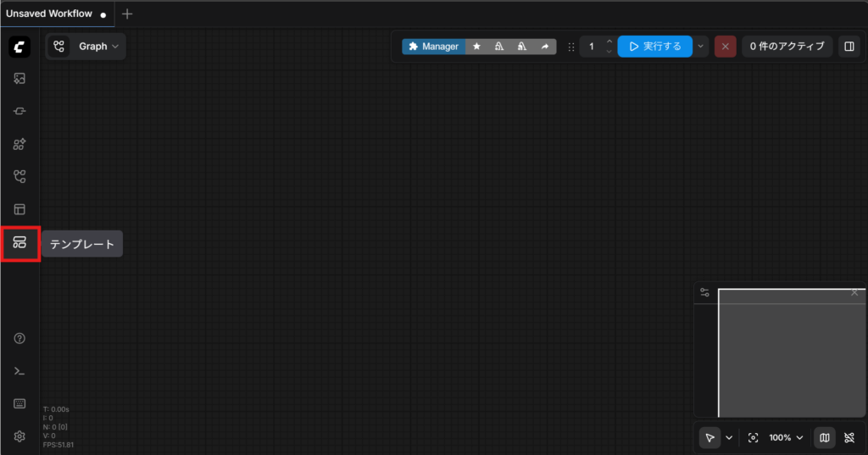
Task: Open the Model Library sidebar icon
Action: [x=19, y=144]
